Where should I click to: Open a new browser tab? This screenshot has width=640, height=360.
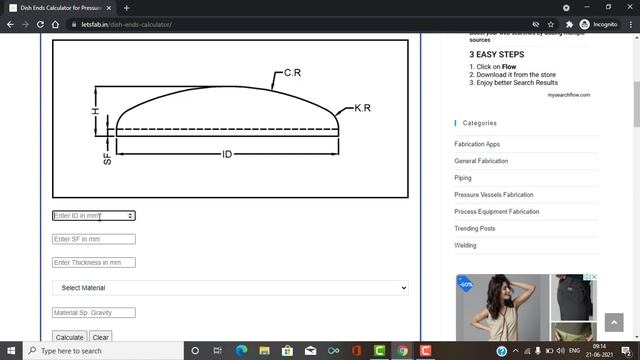pyautogui.click(x=127, y=8)
